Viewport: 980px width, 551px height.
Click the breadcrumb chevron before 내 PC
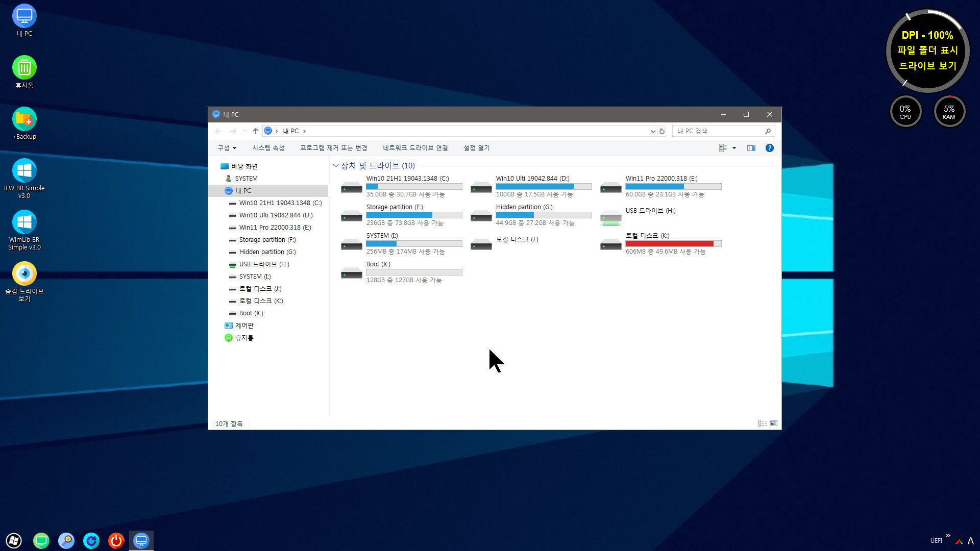point(277,131)
